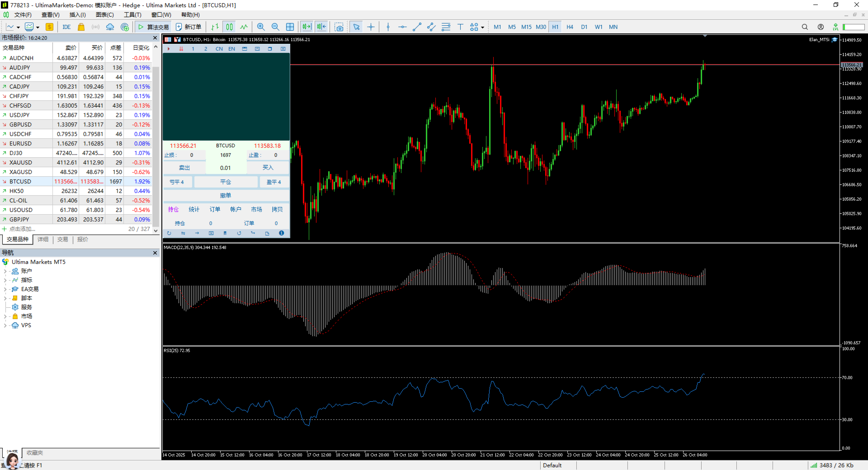
Task: Switch timeframe to H4
Action: [570, 27]
